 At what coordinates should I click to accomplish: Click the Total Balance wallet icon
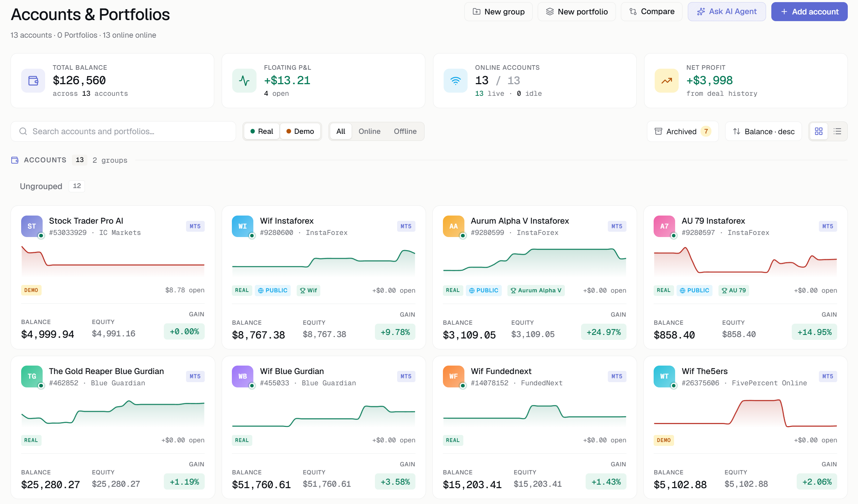pyautogui.click(x=33, y=81)
